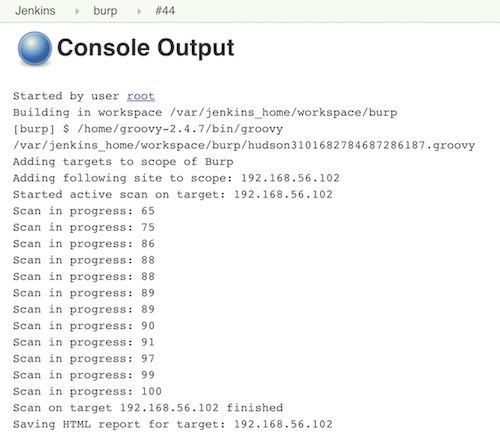Image resolution: width=500 pixels, height=434 pixels.
Task: Click the Started active scan line
Action: 173,194
